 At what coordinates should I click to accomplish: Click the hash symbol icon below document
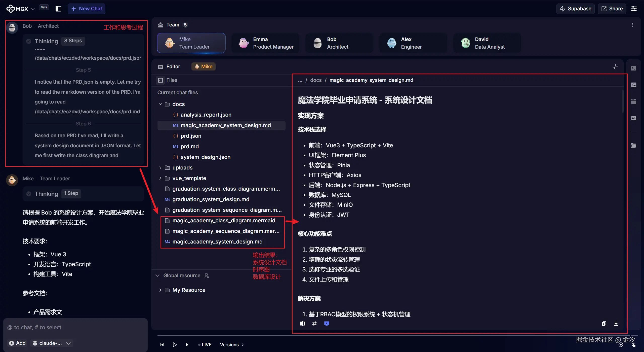click(314, 324)
